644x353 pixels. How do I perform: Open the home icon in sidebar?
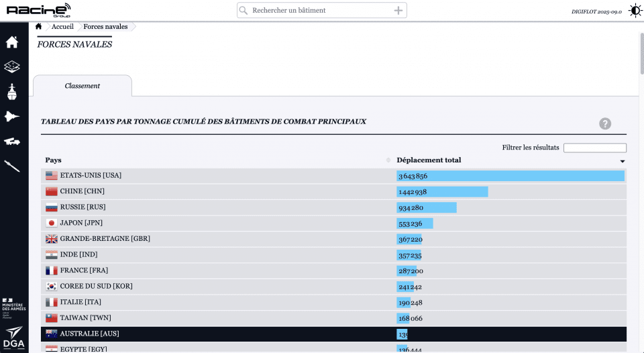[x=12, y=42]
